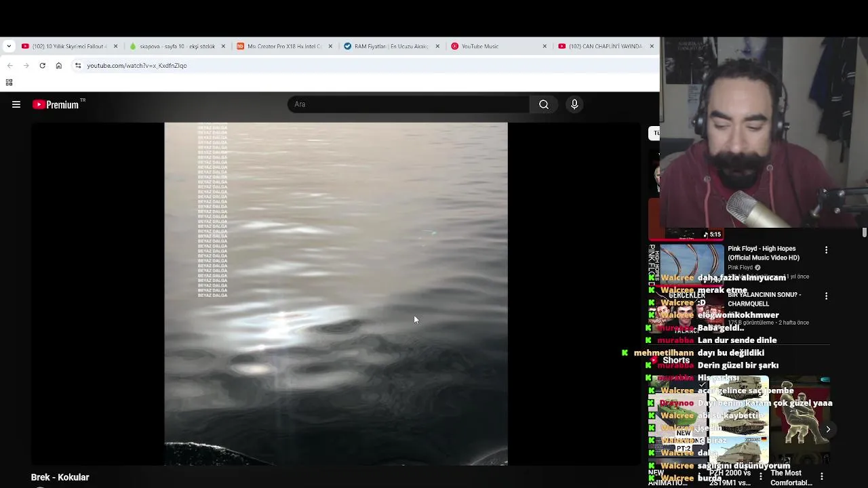Image resolution: width=868 pixels, height=488 pixels.
Task: Click the URL address bar
Action: pos(366,66)
